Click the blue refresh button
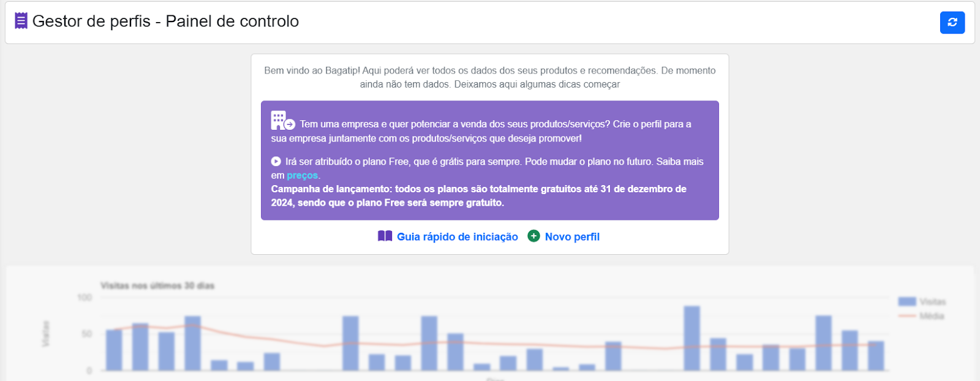The height and width of the screenshot is (381, 980). [952, 23]
